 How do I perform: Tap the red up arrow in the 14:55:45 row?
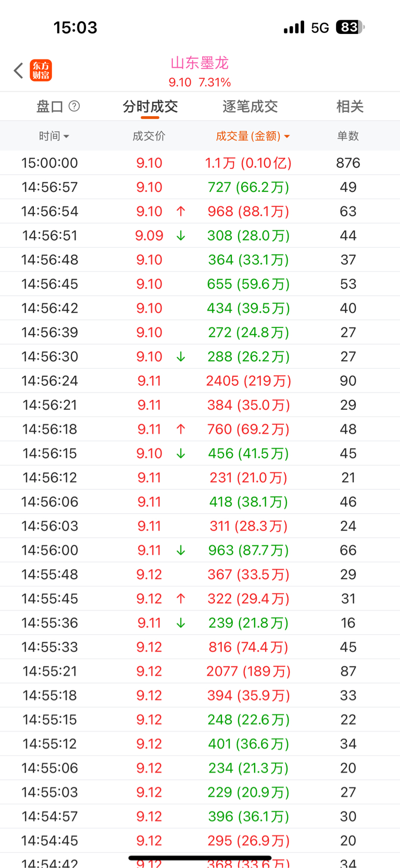(181, 598)
